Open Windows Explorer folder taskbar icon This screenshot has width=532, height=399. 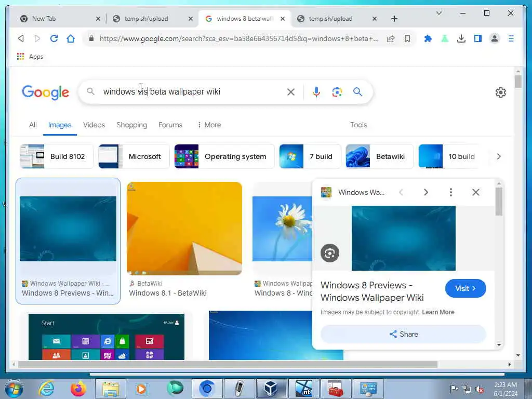click(110, 389)
